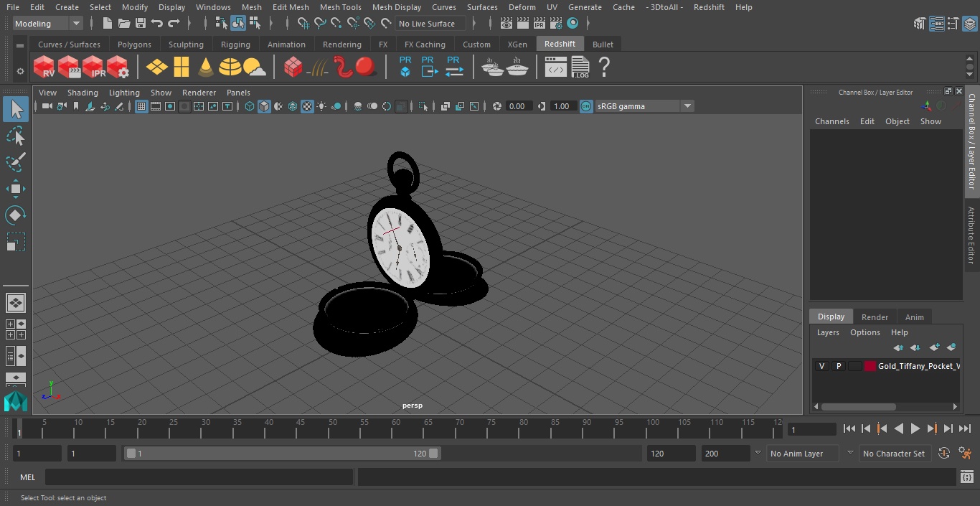
Task: Open the viewport Shading menu
Action: tap(83, 93)
